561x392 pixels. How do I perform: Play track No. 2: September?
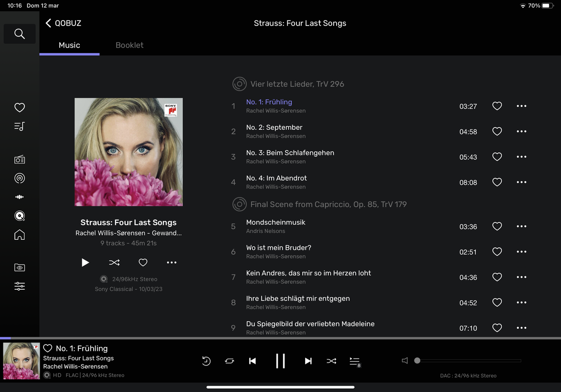pyautogui.click(x=274, y=127)
